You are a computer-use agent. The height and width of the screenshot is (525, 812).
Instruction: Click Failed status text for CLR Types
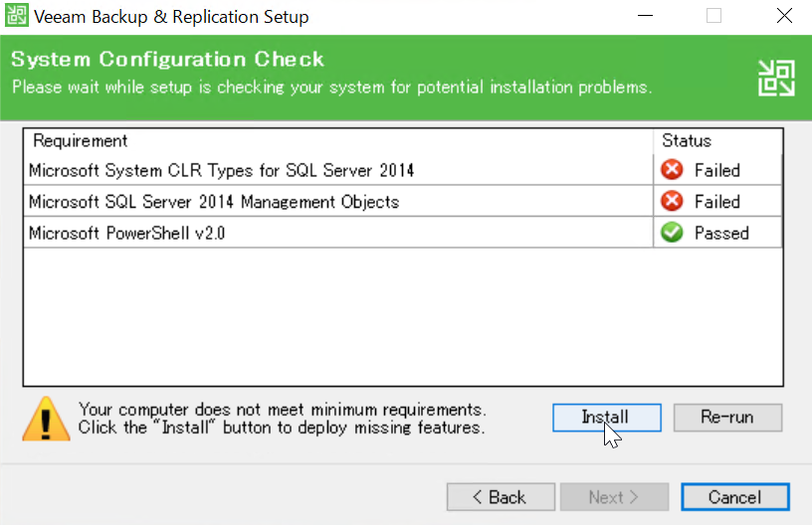click(717, 170)
